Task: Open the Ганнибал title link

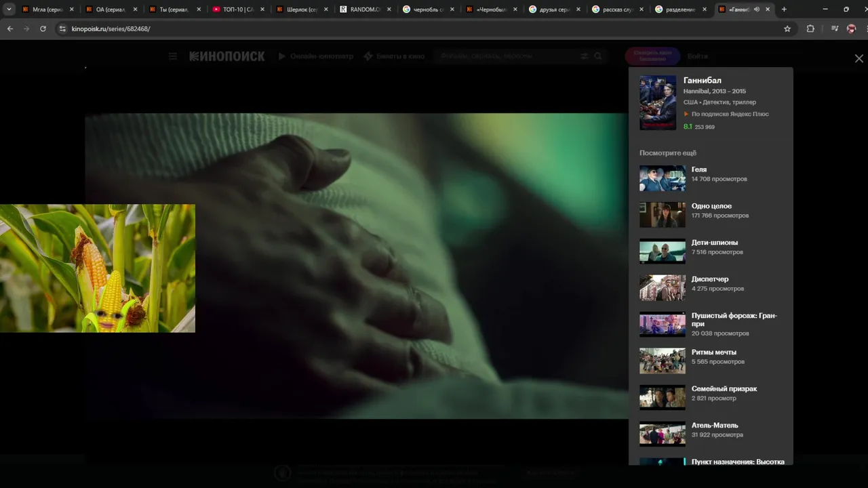Action: click(702, 81)
